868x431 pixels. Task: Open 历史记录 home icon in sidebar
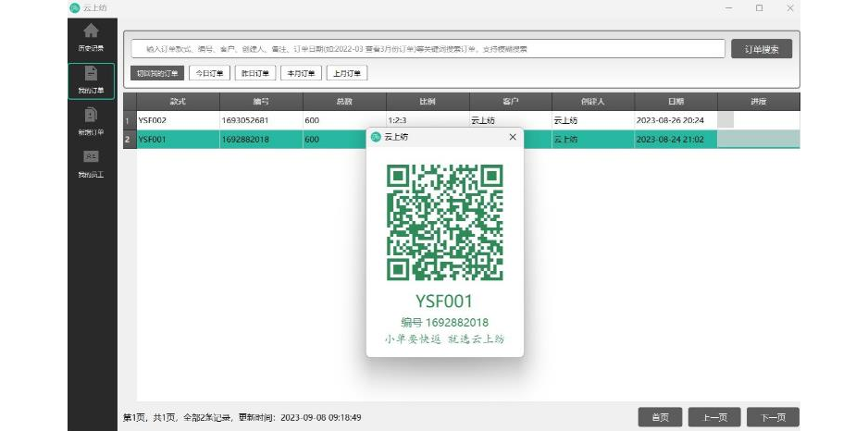[91, 36]
